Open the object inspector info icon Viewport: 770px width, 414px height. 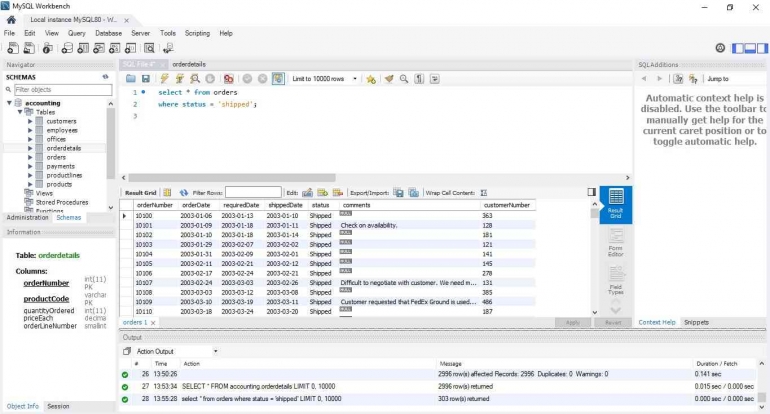pos(48,48)
